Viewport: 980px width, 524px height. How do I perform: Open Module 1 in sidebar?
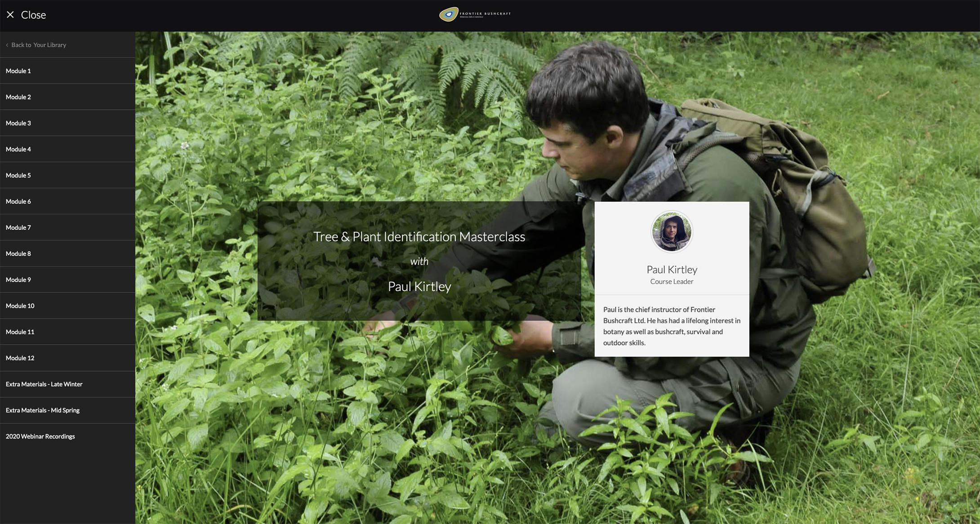pyautogui.click(x=18, y=71)
